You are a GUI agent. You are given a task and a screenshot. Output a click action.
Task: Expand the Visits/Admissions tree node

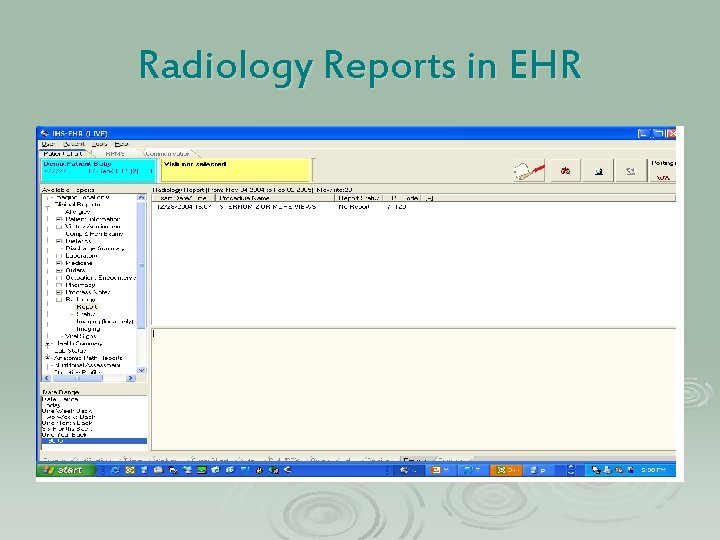click(x=59, y=227)
